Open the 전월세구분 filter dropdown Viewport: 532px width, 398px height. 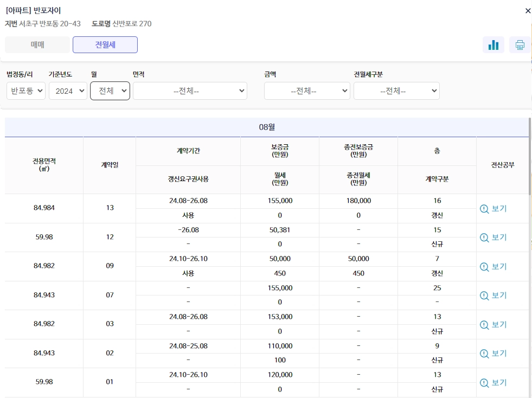pyautogui.click(x=396, y=91)
